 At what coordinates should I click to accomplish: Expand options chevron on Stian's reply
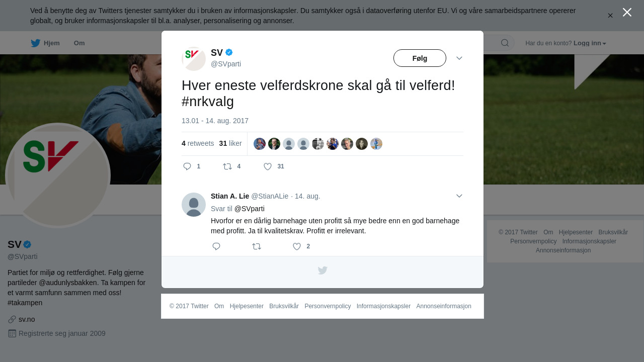click(459, 196)
